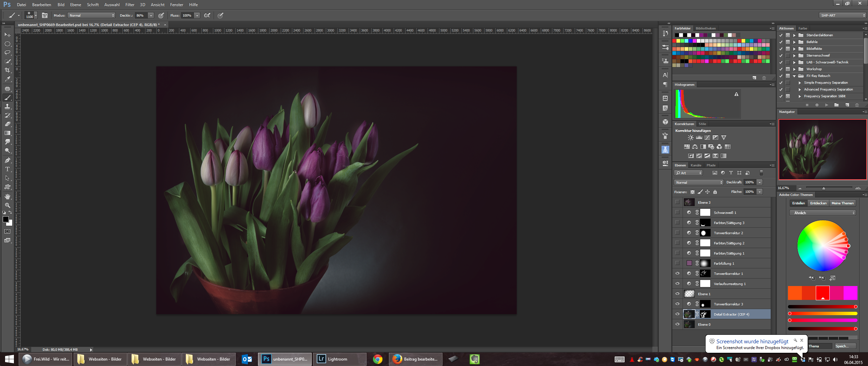The image size is (868, 366).
Task: Switch to the Bibliotheken tab
Action: 706,28
